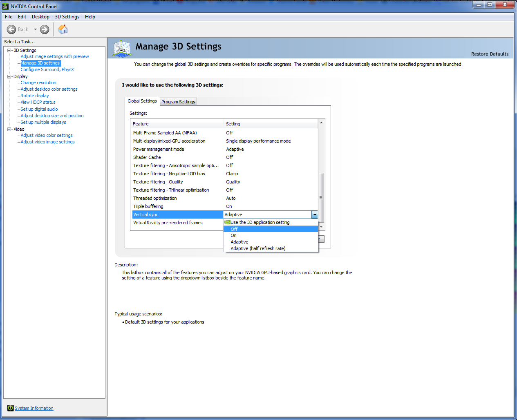Select Power management mode row
The height and width of the screenshot is (420, 517).
click(x=224, y=149)
